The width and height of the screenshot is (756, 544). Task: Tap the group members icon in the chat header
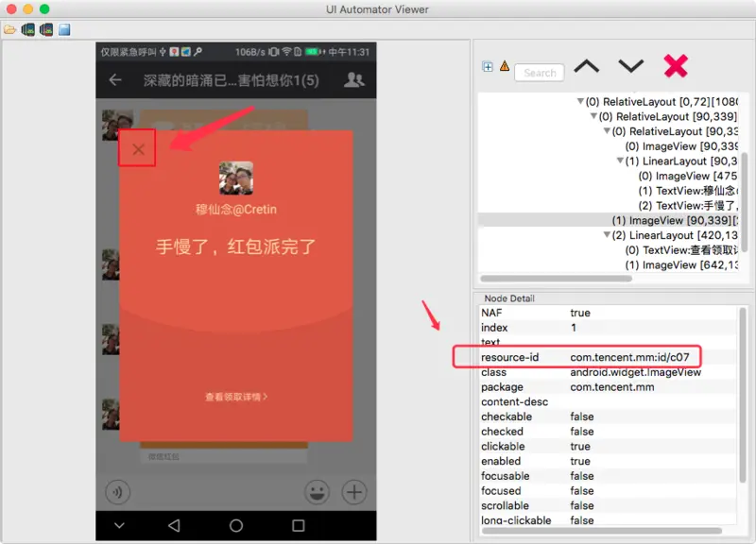point(353,79)
